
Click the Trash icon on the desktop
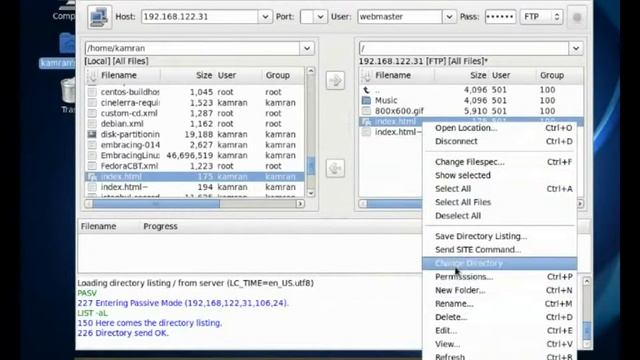(x=68, y=91)
